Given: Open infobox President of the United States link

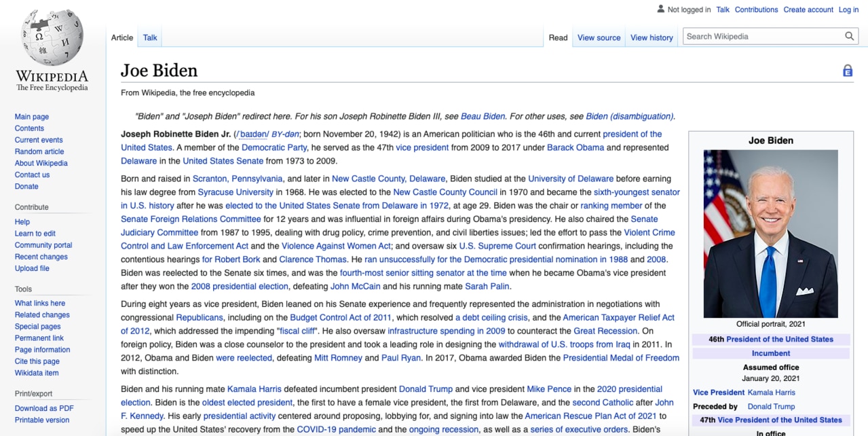Looking at the screenshot, I should pos(780,339).
